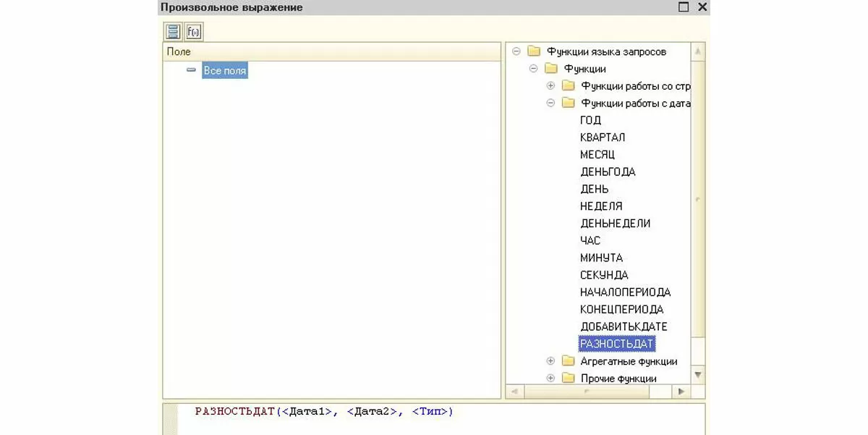The width and height of the screenshot is (868, 435).
Task: Expand the Функции работы со строками node
Action: [x=550, y=86]
